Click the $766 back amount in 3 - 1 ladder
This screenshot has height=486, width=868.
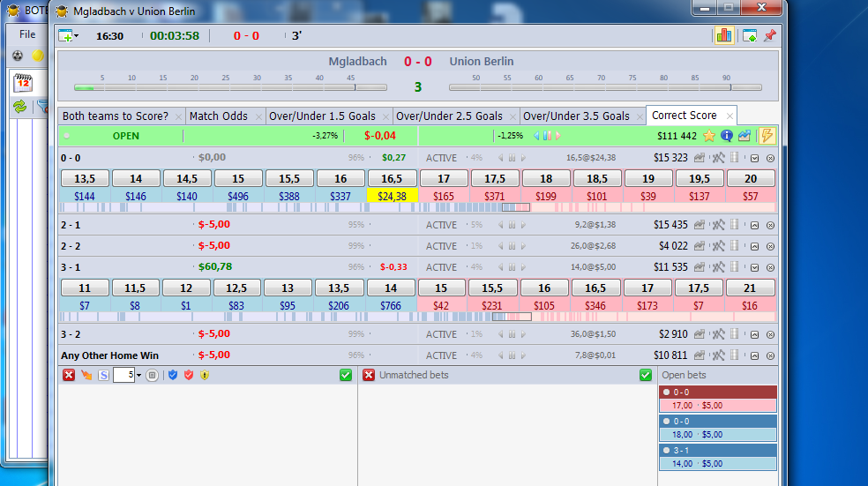coord(391,305)
